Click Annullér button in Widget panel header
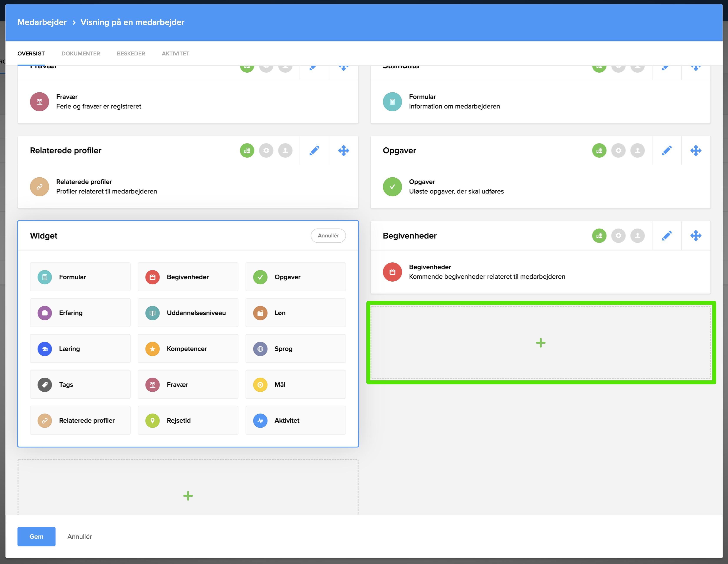The width and height of the screenshot is (728, 564). tap(328, 235)
